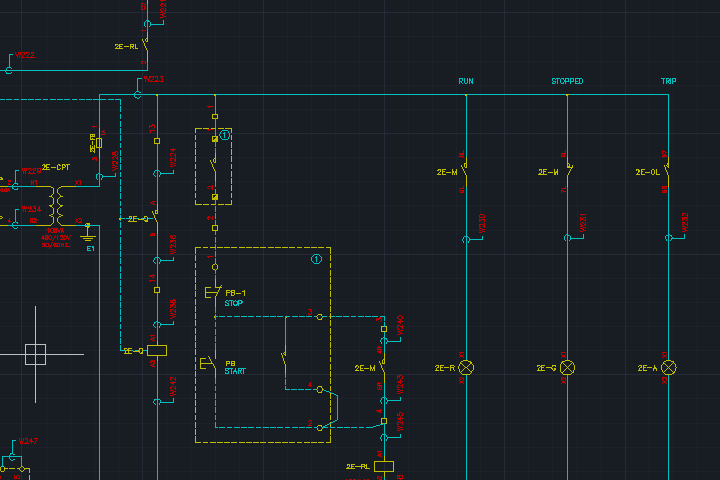Image resolution: width=720 pixels, height=480 pixels.
Task: Click the STOPPED column heading text
Action: [567, 81]
